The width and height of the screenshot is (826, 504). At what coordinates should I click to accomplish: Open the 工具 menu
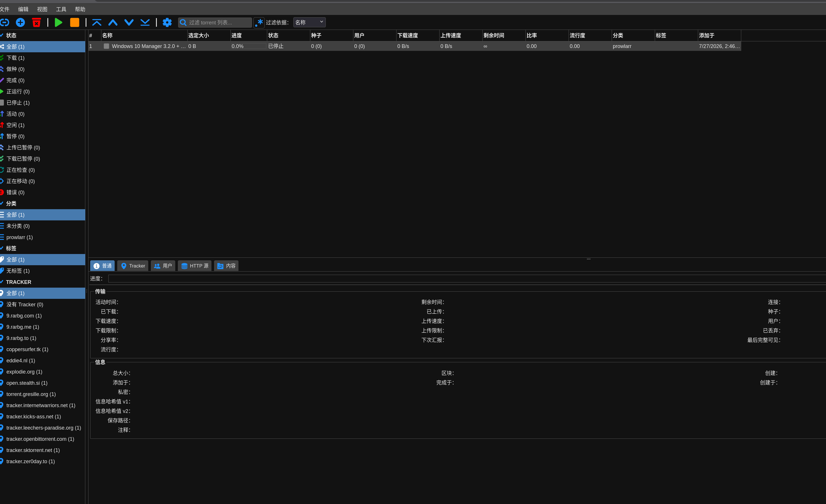61,9
